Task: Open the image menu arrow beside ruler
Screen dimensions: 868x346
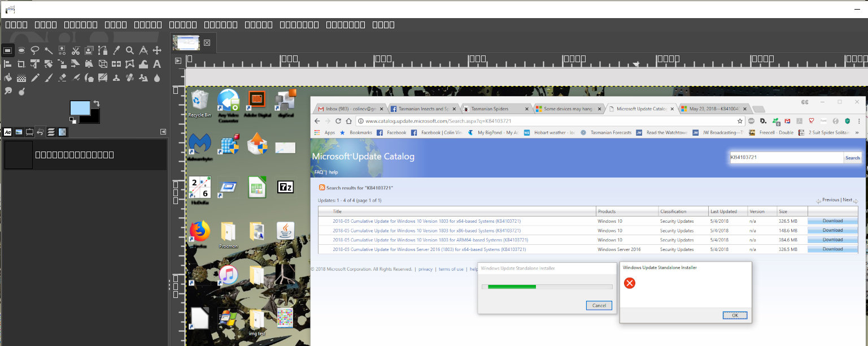Action: (178, 60)
